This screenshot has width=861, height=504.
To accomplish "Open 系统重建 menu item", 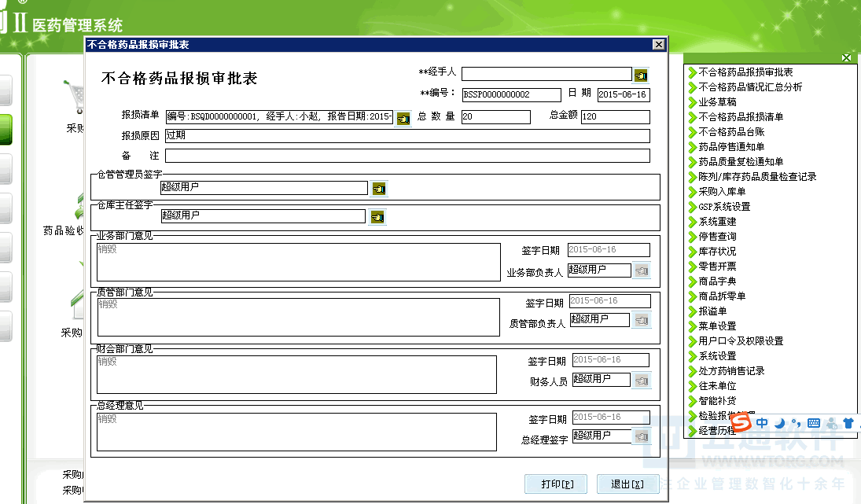I will click(717, 221).
